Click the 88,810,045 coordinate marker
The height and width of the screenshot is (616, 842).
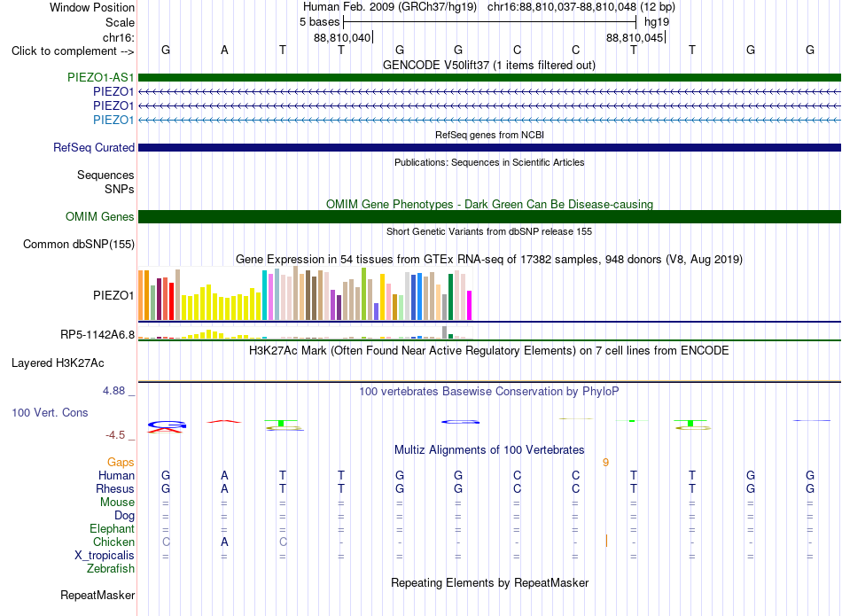635,37
